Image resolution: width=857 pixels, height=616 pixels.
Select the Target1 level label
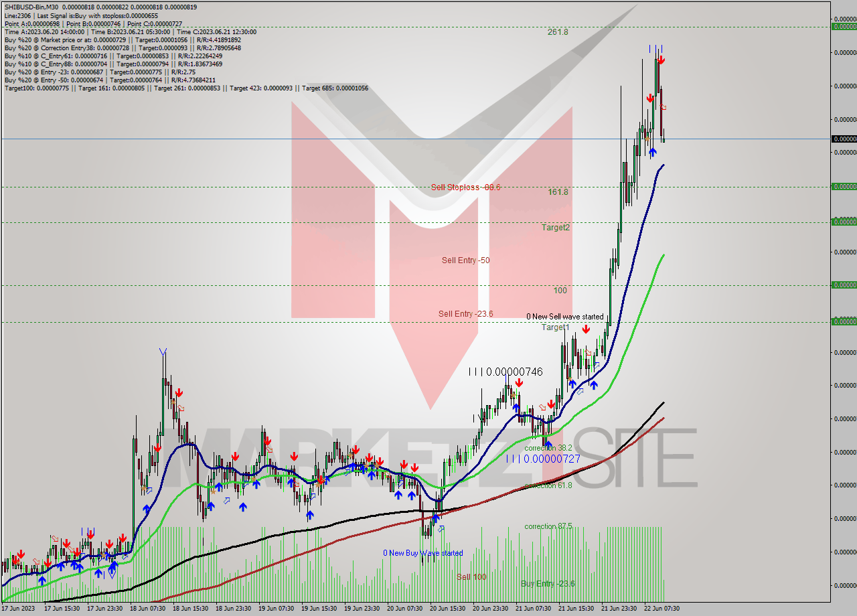[556, 327]
